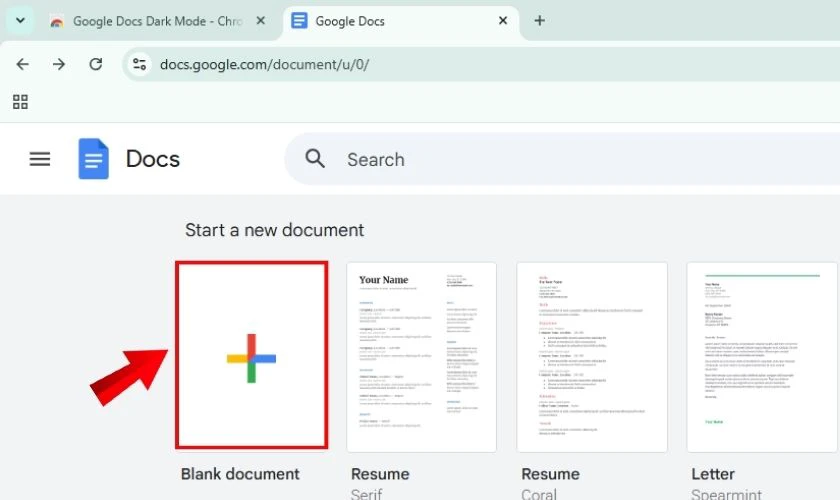
Task: Focus the Docs Search field
Action: pos(562,159)
